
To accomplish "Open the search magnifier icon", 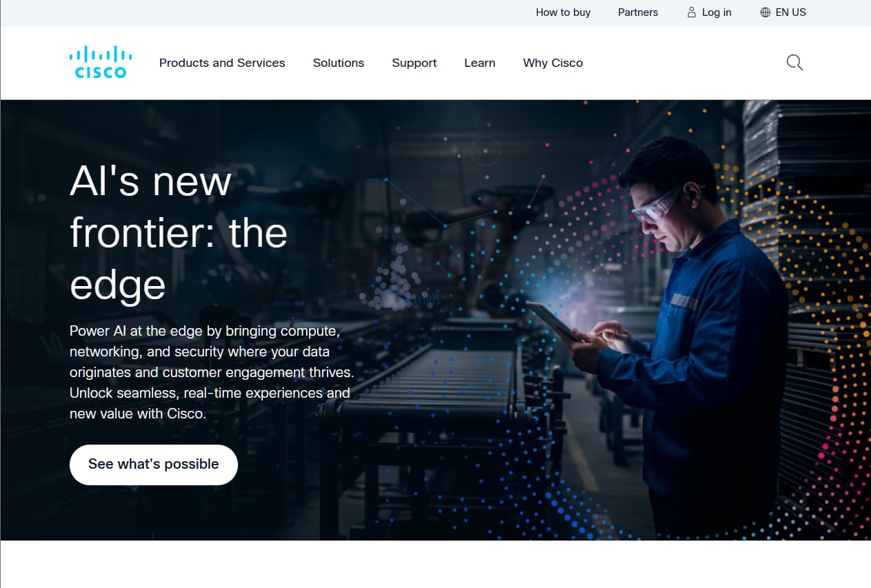I will [x=794, y=63].
